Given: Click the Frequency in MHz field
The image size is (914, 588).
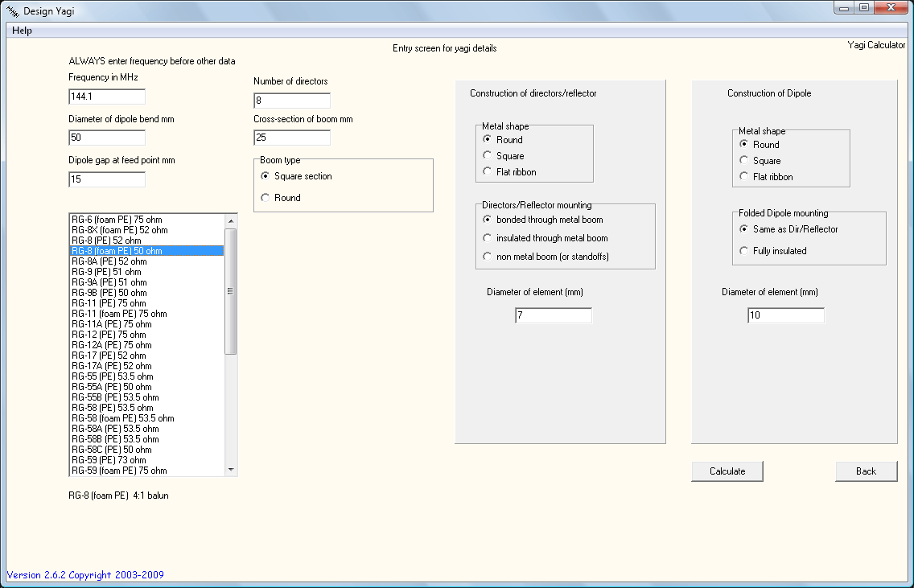Looking at the screenshot, I should (107, 97).
